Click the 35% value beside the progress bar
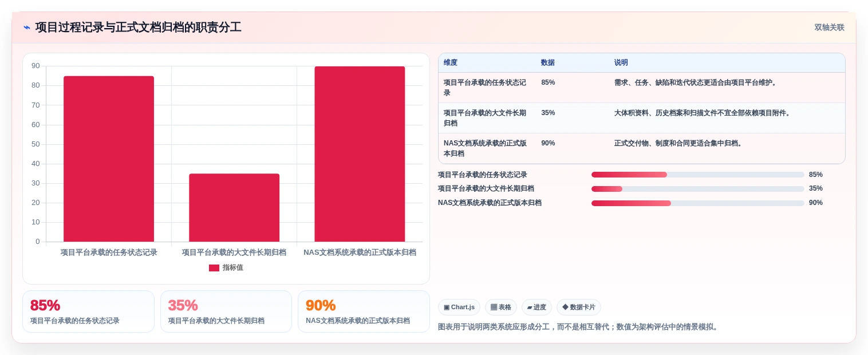This screenshot has height=355, width=868. click(x=816, y=188)
